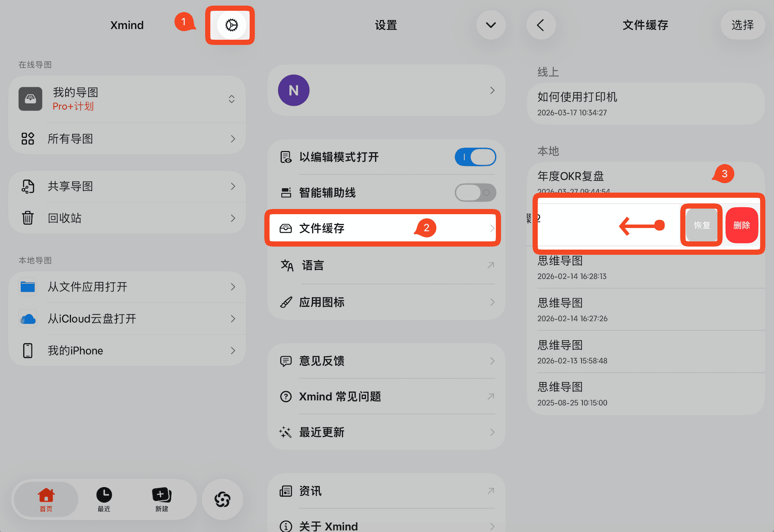Open cached file 如何使用打印机
This screenshot has height=532, width=774.
click(646, 104)
